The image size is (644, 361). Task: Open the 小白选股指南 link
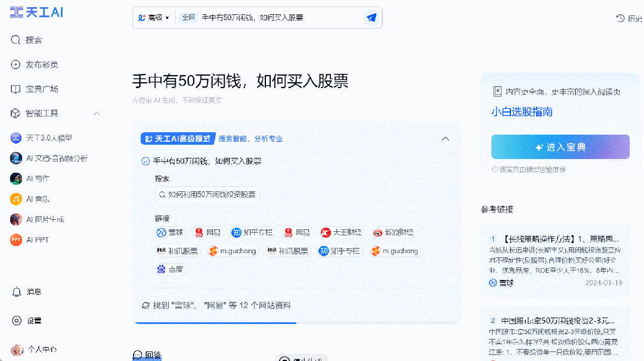521,112
